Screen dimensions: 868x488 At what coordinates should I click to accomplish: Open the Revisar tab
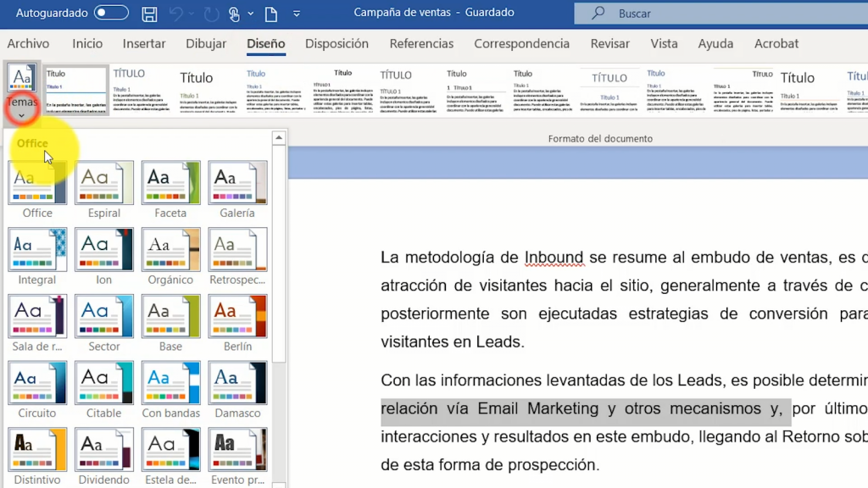[x=610, y=44]
